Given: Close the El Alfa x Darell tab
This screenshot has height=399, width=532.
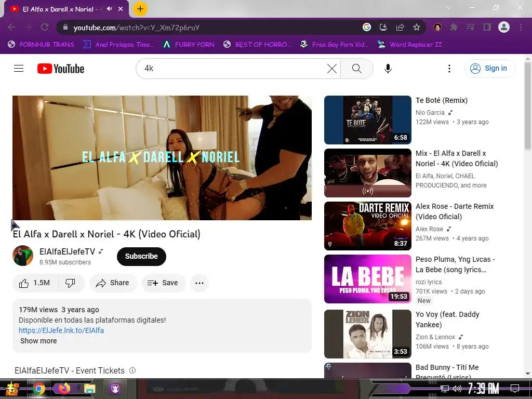Looking at the screenshot, I should pyautogui.click(x=121, y=9).
